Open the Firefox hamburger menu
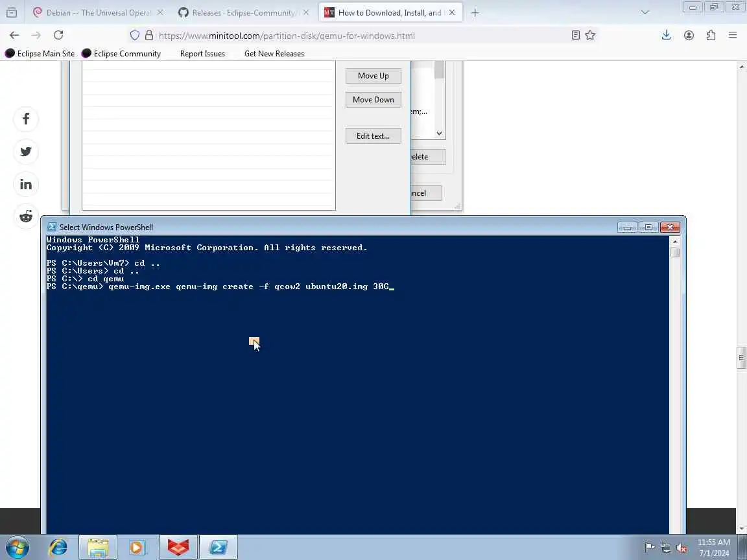 coord(733,35)
